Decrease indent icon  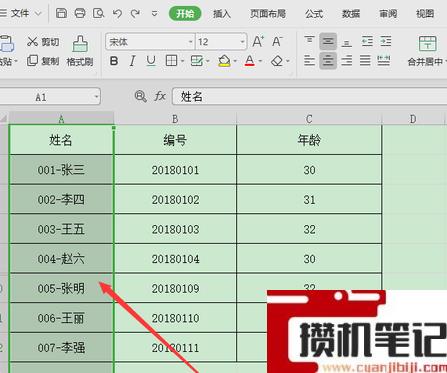(367, 41)
